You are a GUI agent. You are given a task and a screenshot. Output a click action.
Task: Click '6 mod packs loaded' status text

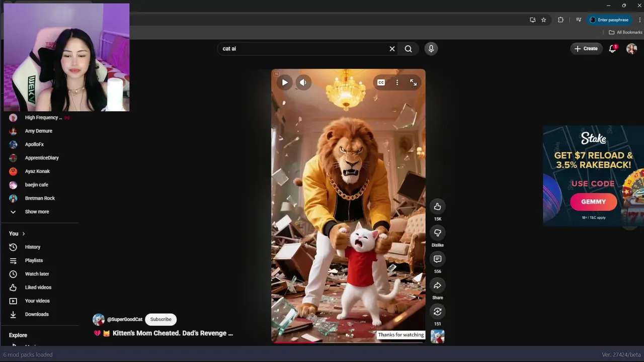(x=28, y=354)
